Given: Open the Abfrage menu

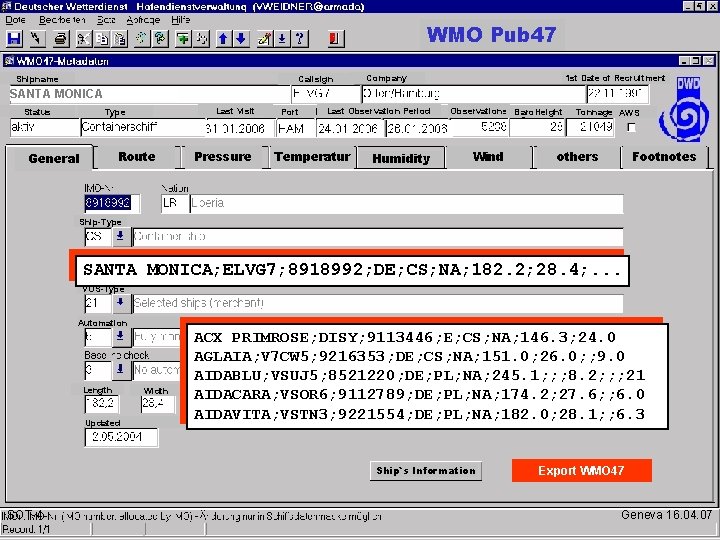Looking at the screenshot, I should pos(143,20).
